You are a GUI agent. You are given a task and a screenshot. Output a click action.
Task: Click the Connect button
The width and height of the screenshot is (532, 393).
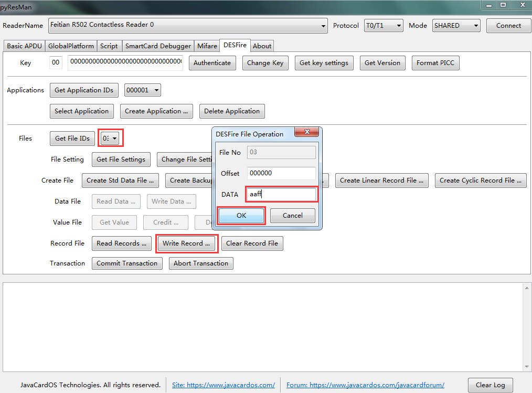tap(508, 26)
